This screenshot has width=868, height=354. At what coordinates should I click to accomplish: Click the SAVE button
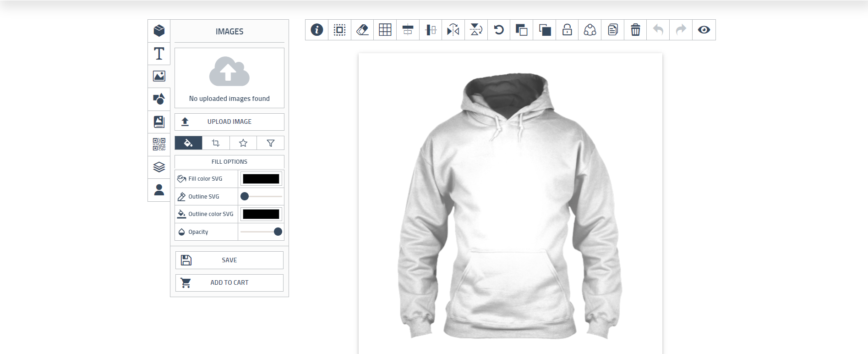229,260
